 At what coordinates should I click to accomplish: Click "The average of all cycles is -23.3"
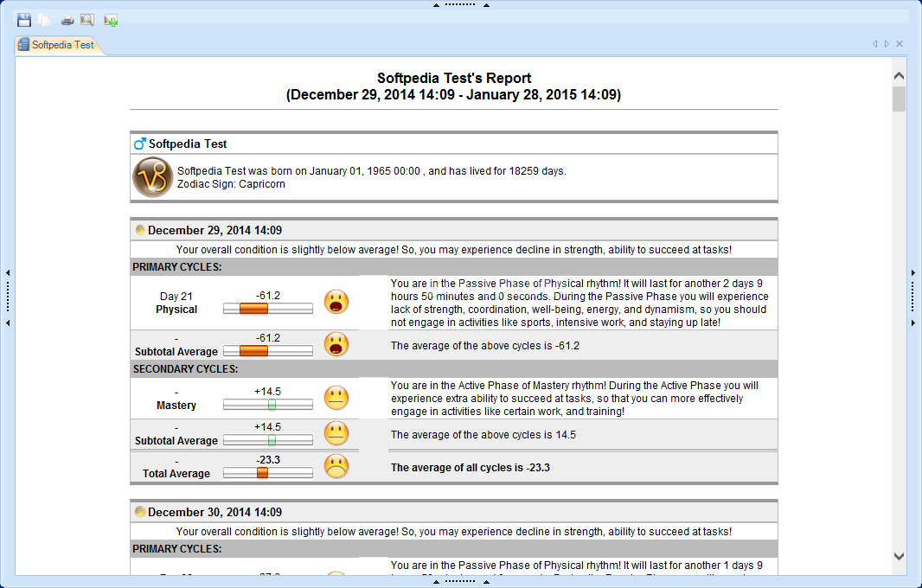tap(471, 468)
